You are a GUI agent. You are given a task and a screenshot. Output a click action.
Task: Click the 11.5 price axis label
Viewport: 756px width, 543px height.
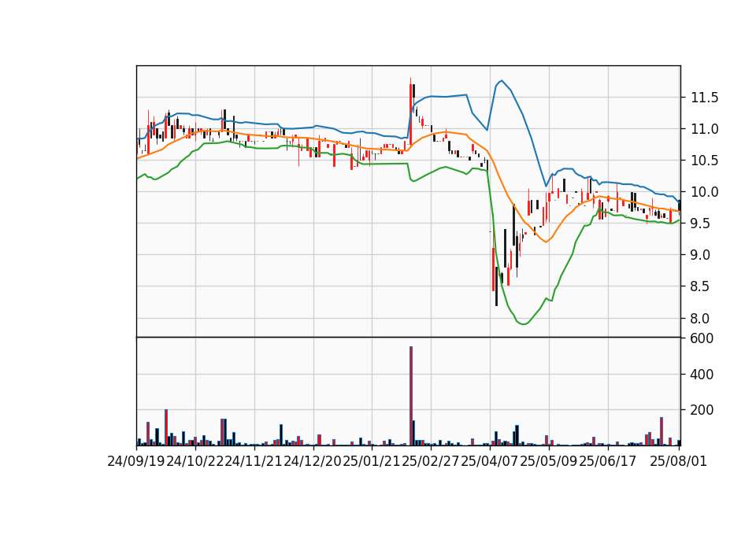[x=704, y=98]
